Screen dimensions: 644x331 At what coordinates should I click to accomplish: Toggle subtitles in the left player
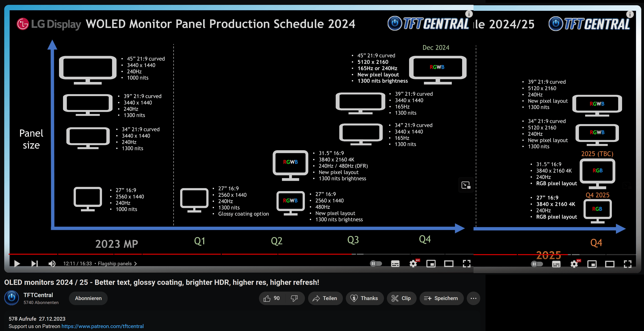point(395,264)
